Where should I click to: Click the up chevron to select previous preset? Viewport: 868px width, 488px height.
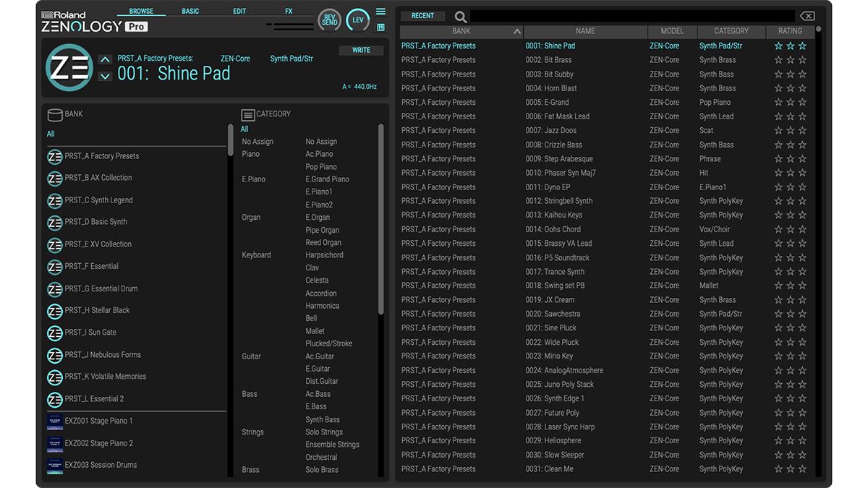pyautogui.click(x=106, y=59)
